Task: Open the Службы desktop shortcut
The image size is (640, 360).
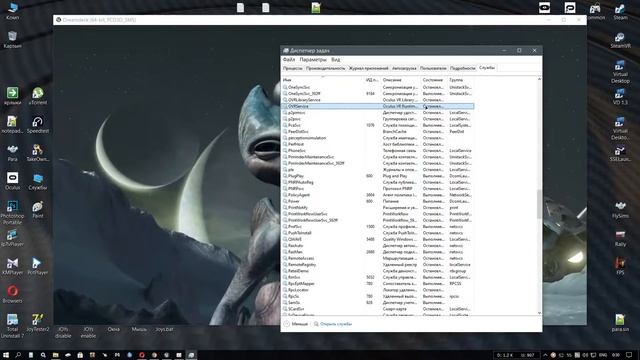Action: 38,181
